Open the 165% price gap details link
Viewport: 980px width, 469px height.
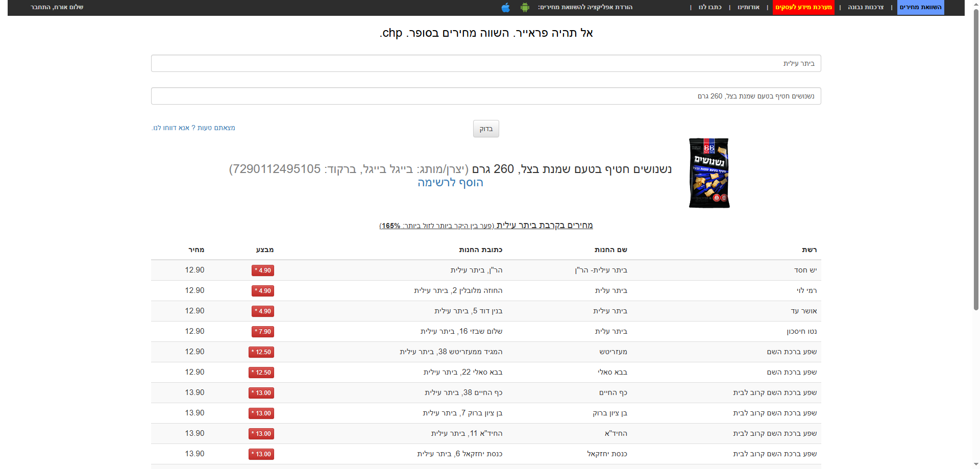click(x=389, y=225)
